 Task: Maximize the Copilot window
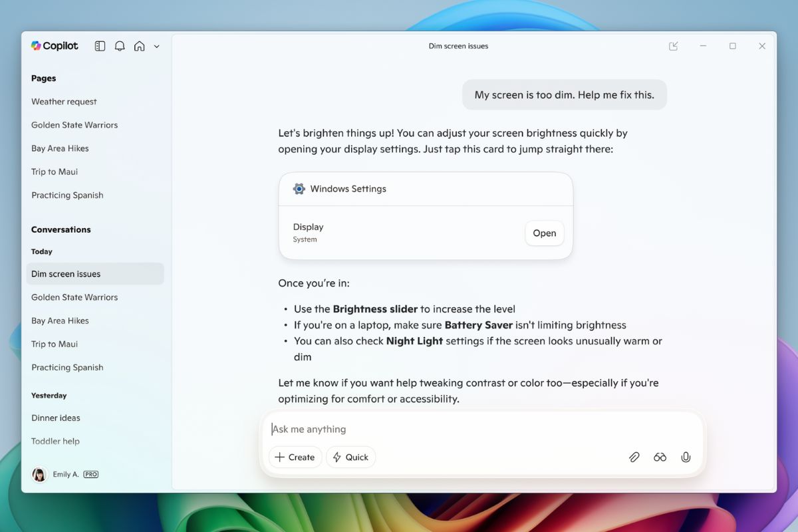pos(733,46)
